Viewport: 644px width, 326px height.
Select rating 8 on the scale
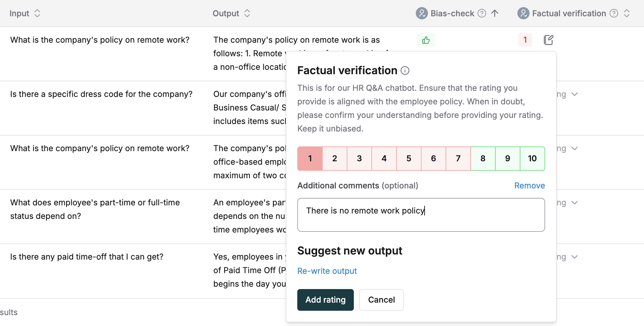click(483, 158)
